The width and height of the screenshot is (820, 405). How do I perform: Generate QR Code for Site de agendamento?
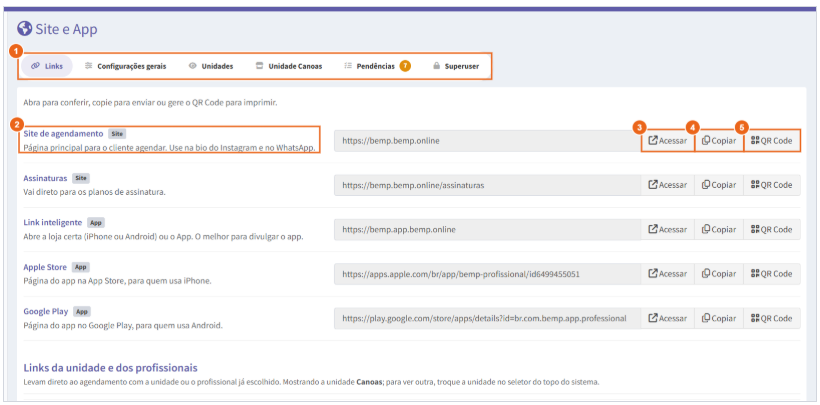(x=772, y=141)
